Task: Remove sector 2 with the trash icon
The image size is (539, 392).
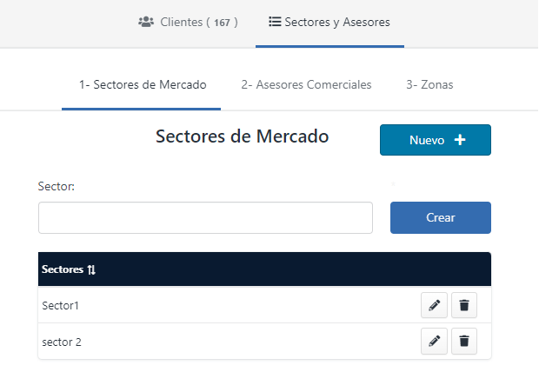Action: [x=464, y=342]
